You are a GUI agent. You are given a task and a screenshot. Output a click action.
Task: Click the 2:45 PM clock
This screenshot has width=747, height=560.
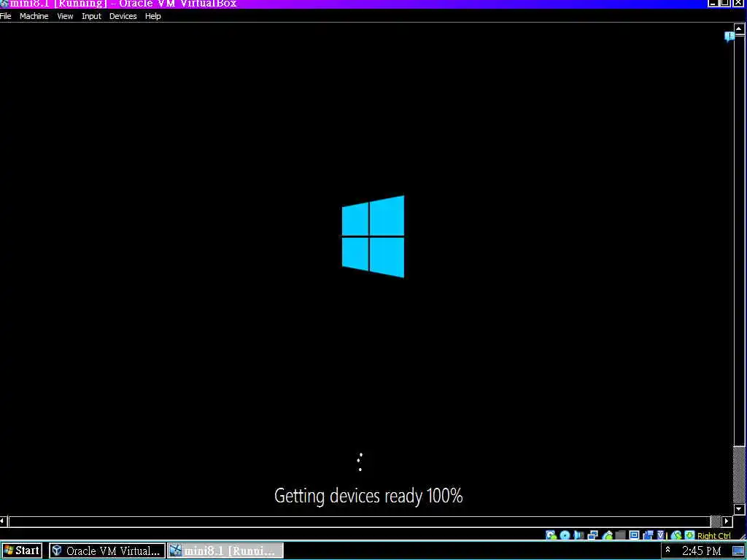[x=701, y=551]
